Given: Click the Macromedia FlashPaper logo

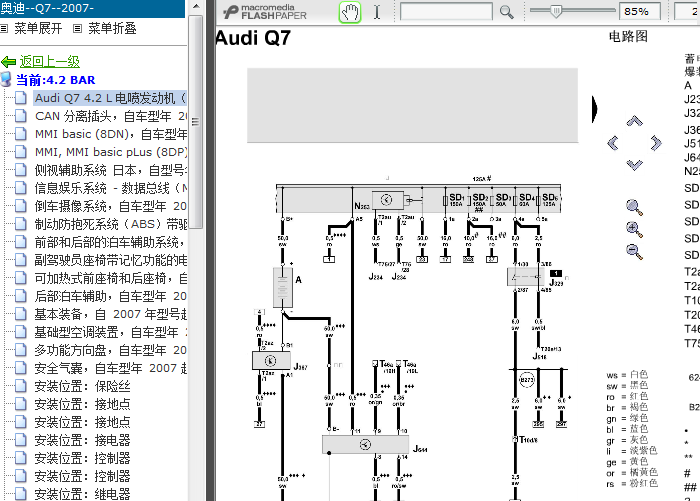Looking at the screenshot, I should tap(265, 12).
